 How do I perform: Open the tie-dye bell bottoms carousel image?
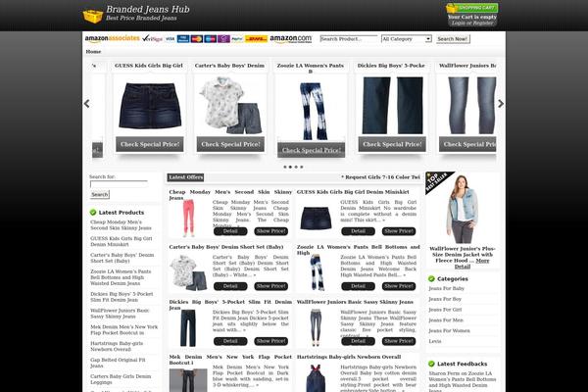(x=312, y=112)
